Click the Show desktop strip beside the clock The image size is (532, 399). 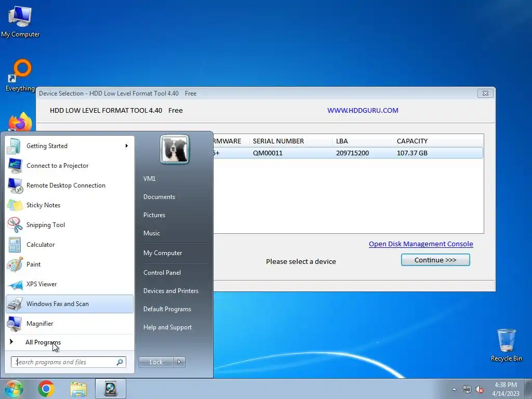[x=528, y=389]
